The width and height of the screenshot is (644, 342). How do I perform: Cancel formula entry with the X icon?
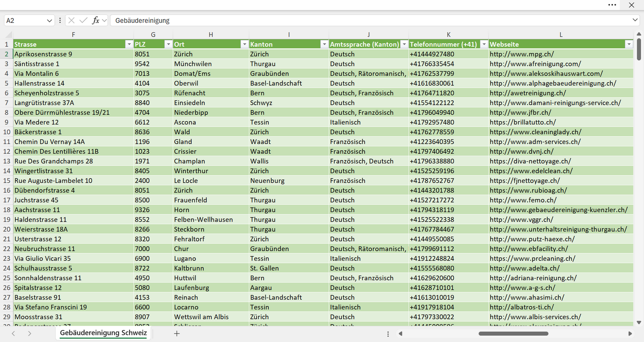(x=71, y=21)
